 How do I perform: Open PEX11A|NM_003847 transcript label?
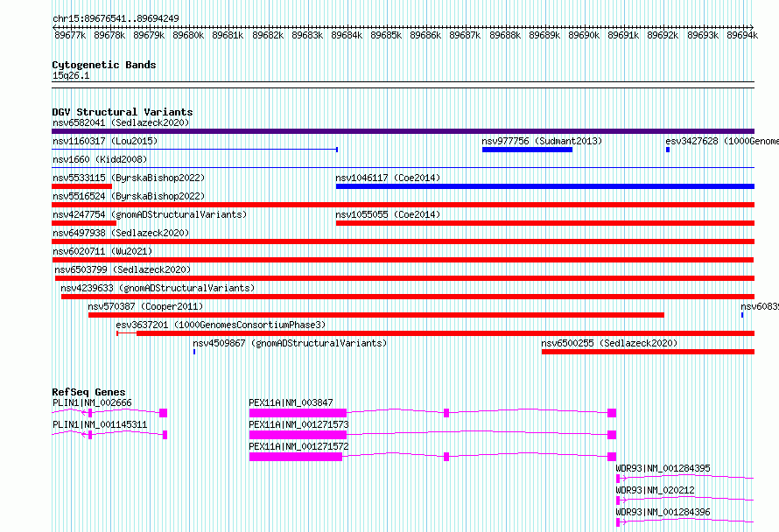(291, 402)
